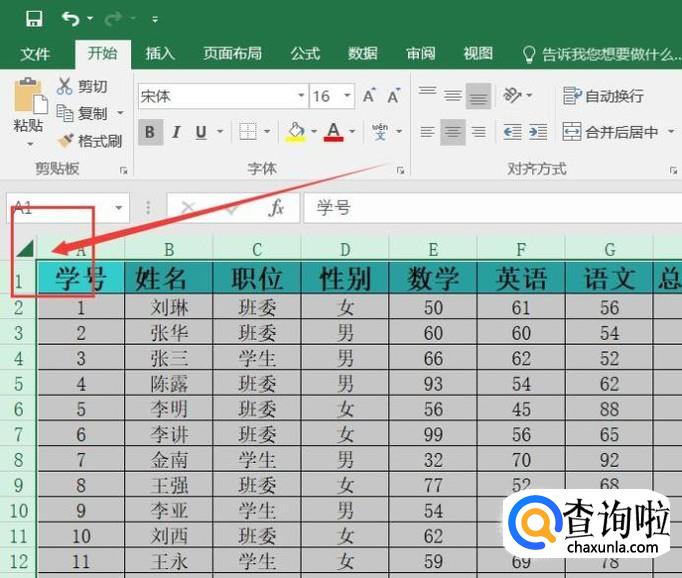Click the 复制 button
Image resolution: width=682 pixels, height=578 pixels.
coord(83,114)
